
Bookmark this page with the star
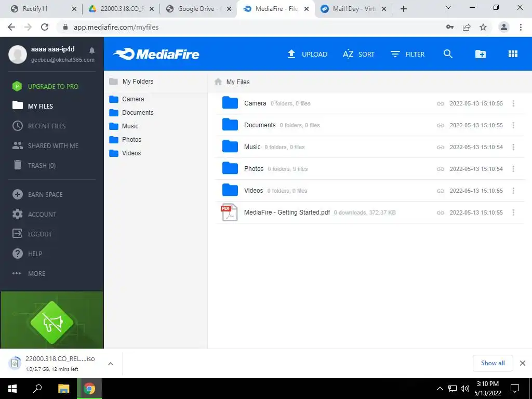[x=483, y=27]
